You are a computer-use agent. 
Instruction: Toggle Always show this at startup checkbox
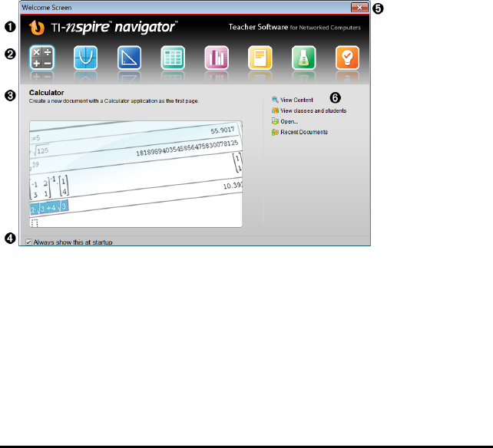point(28,242)
